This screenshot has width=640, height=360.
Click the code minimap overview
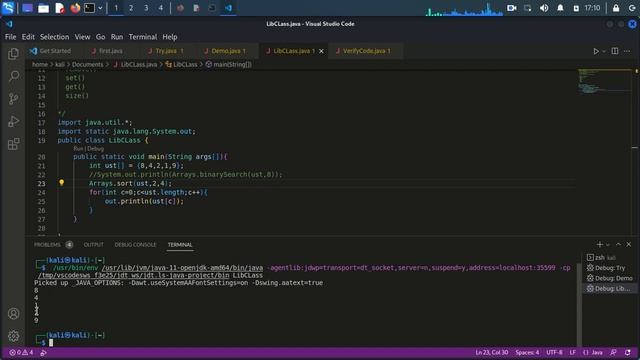pyautogui.click(x=605, y=81)
